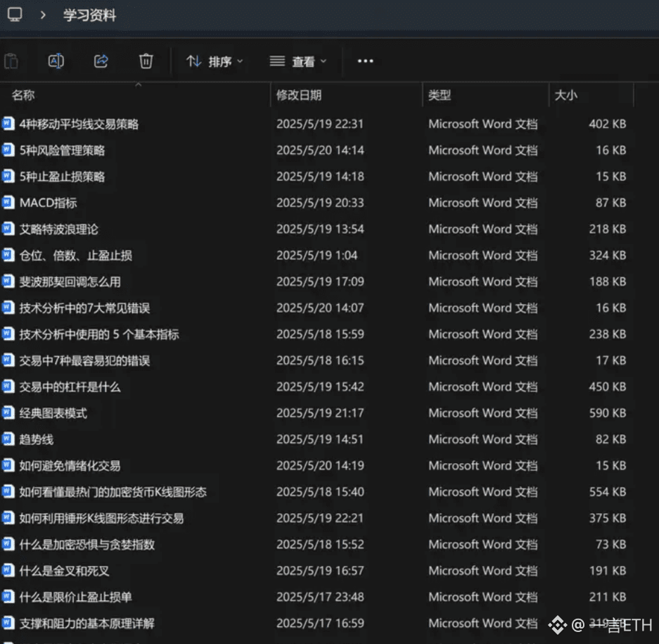Viewport: 659px width, 644px height.
Task: Open the more options ellipsis menu
Action: [365, 61]
